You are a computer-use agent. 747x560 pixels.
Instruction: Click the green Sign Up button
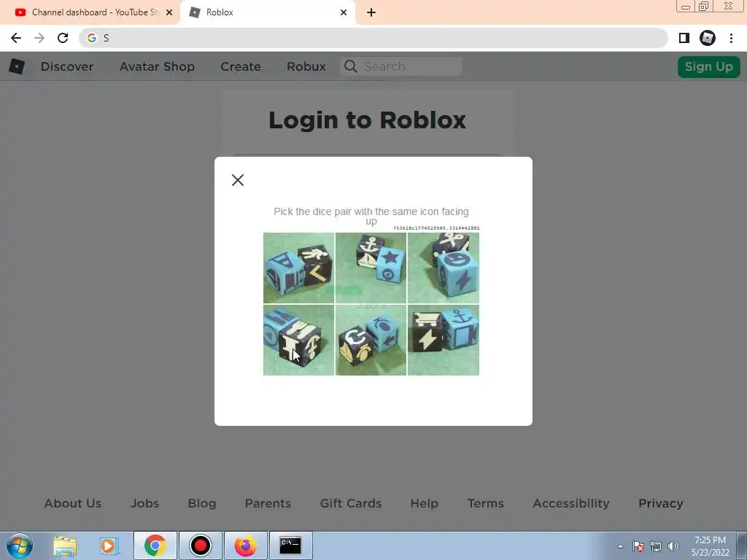click(x=709, y=66)
